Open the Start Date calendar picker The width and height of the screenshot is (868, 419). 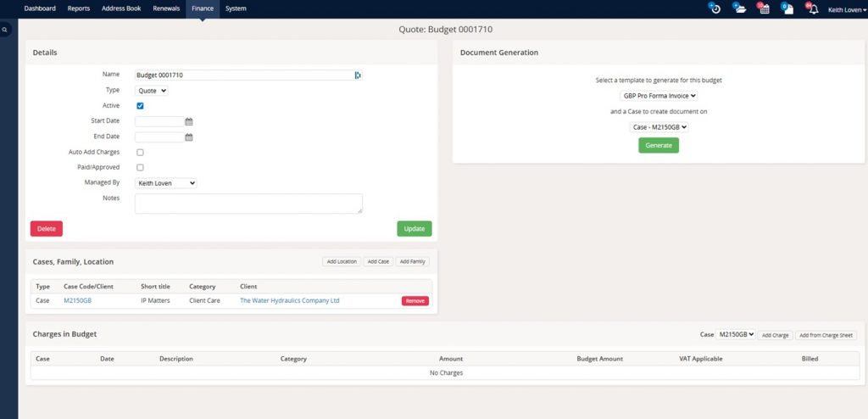[189, 121]
